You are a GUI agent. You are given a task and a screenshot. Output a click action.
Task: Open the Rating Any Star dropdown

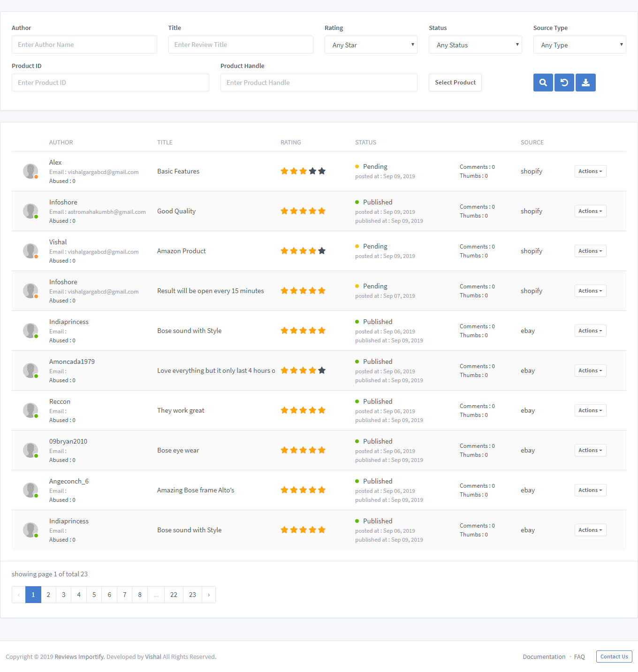(x=371, y=45)
